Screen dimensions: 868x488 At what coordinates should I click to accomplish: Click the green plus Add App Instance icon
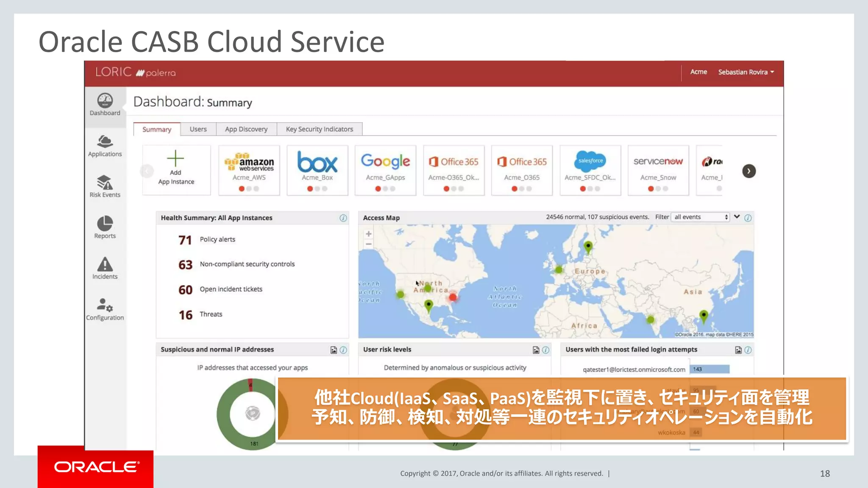(175, 158)
